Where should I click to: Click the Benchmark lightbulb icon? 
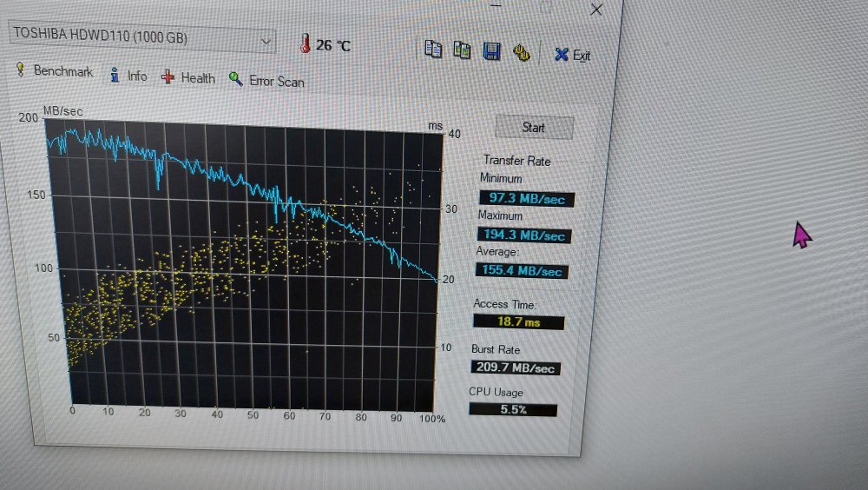tap(21, 69)
